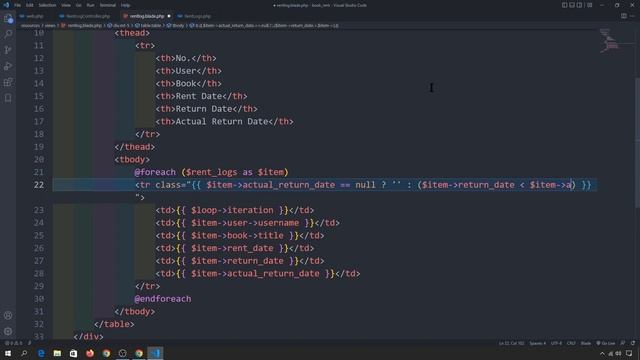Open the Accounts icon in activity bar
Image resolution: width=640 pixels, height=360 pixels.
pyautogui.click(x=8, y=316)
